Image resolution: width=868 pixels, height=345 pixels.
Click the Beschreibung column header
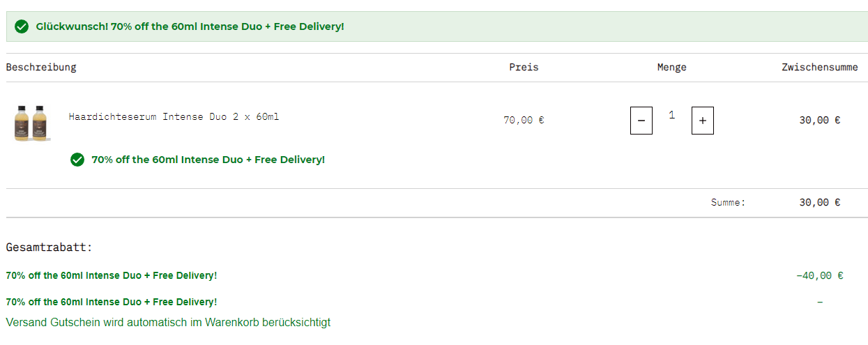[41, 68]
